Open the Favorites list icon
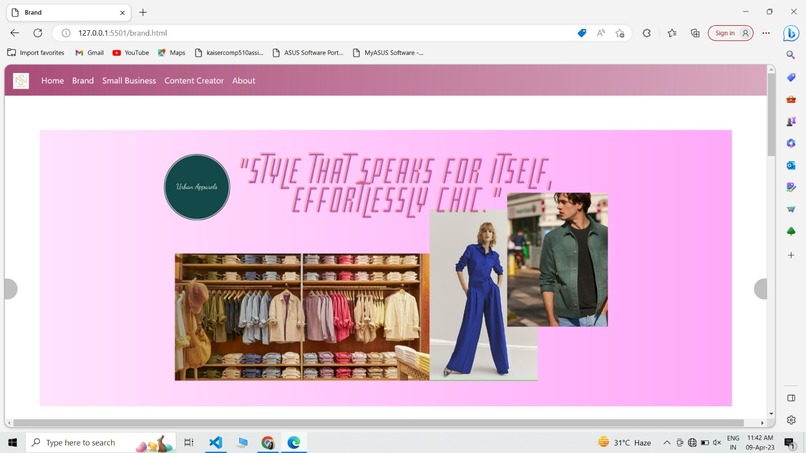 [672, 33]
